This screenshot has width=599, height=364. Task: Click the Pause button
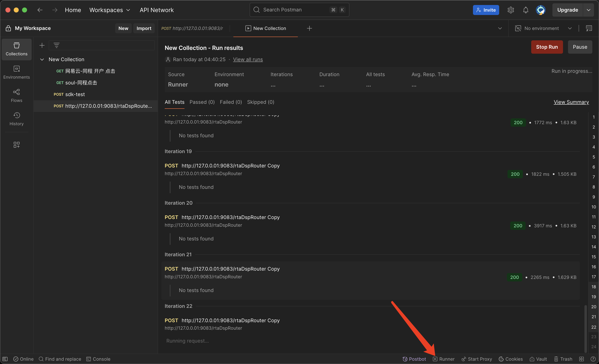580,47
